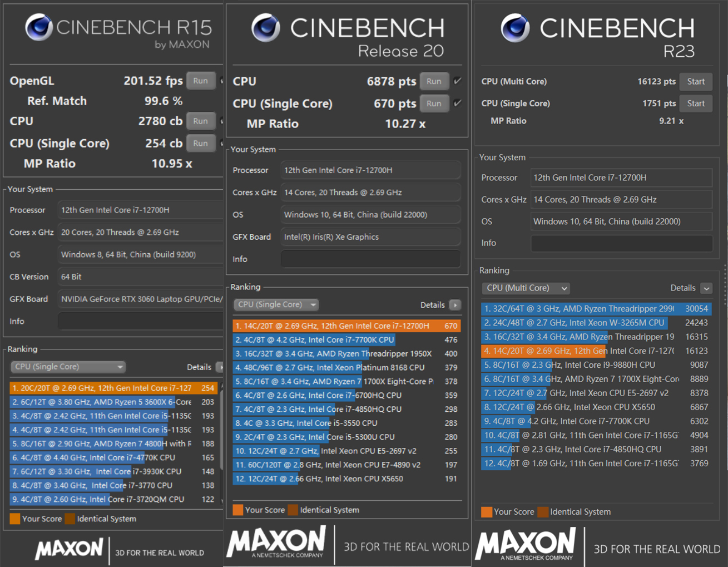Click the Processor field in the R15 window

pos(141,210)
